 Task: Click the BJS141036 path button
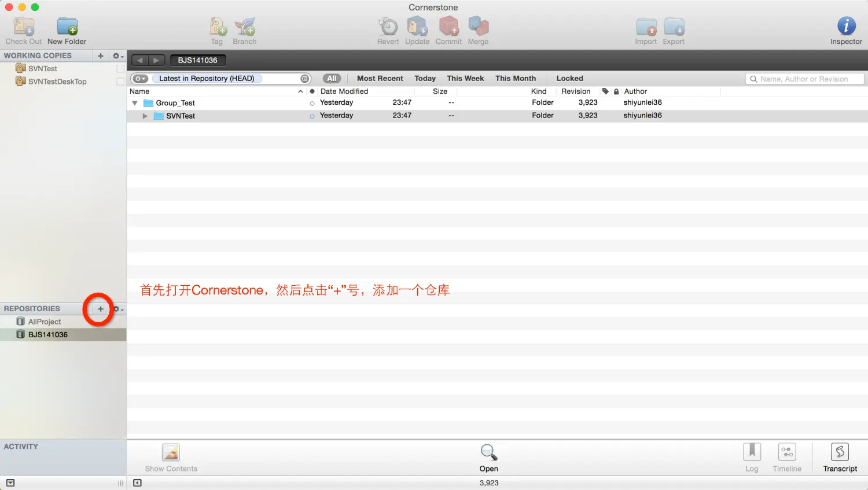[197, 60]
